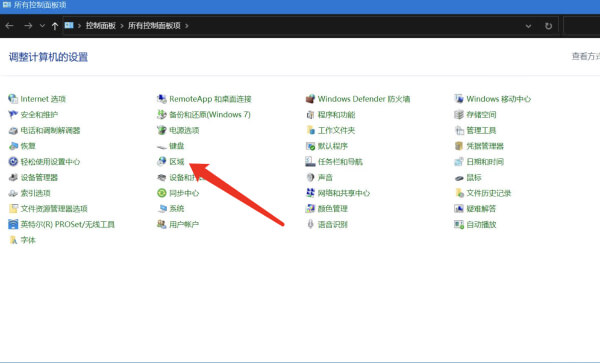Viewport: 600px width, 364px height.
Task: Open 网络和共享中心 icon
Action: [x=310, y=193]
